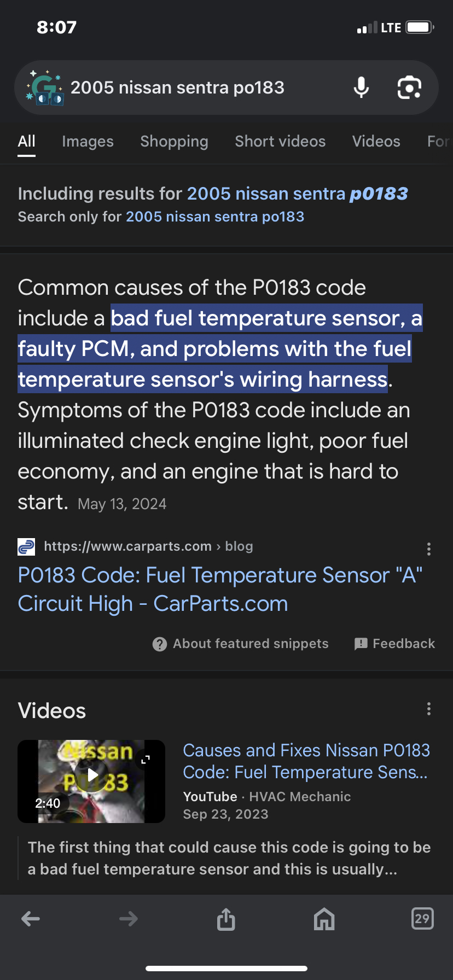Tap the share icon in bottom toolbar
Viewport: 453px width, 980px height.
click(226, 919)
